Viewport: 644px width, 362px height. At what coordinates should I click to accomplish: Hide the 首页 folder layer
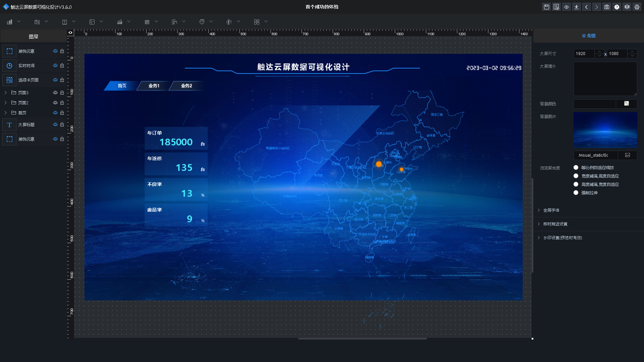(x=55, y=113)
